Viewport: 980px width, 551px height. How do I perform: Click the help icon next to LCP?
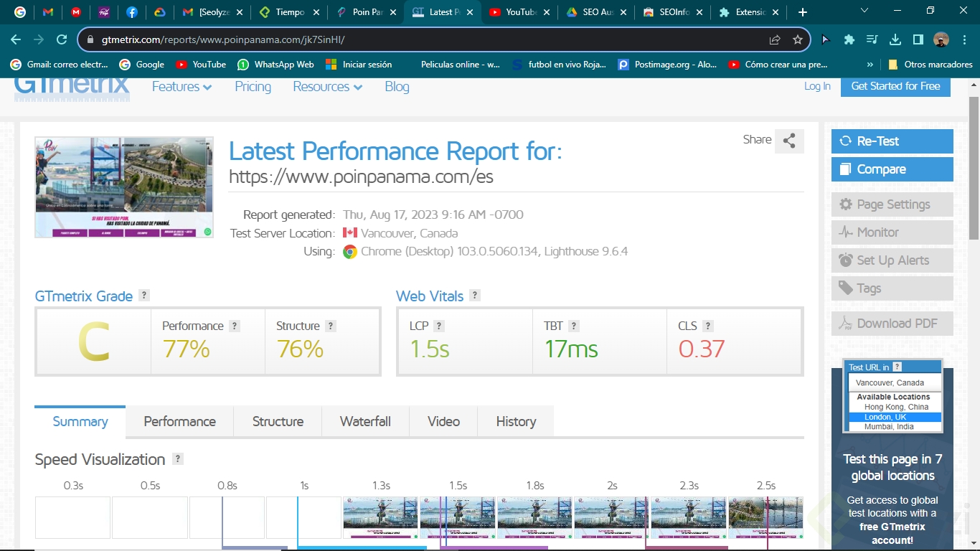click(439, 326)
